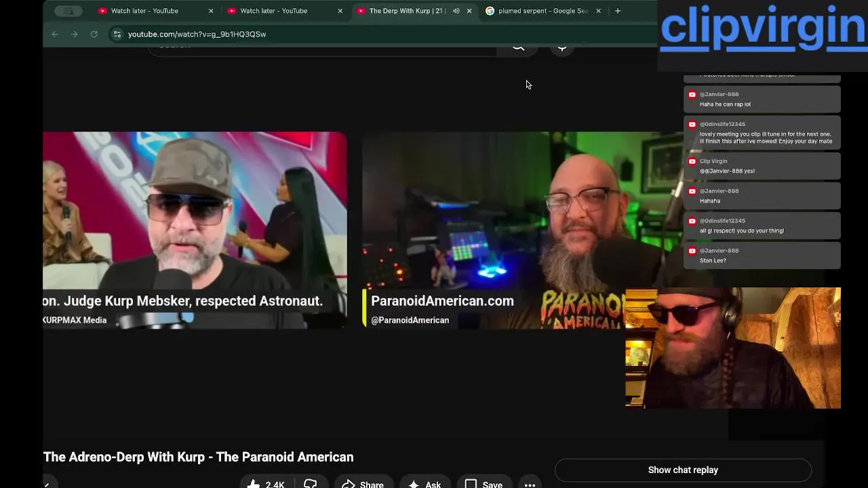Switch to plumed serpent Google Search tab

pyautogui.click(x=542, y=11)
